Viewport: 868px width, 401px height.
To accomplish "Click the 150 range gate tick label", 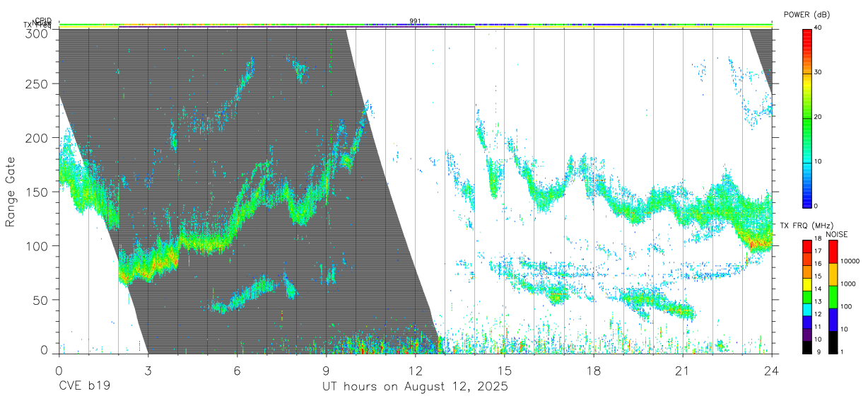I will [35, 192].
